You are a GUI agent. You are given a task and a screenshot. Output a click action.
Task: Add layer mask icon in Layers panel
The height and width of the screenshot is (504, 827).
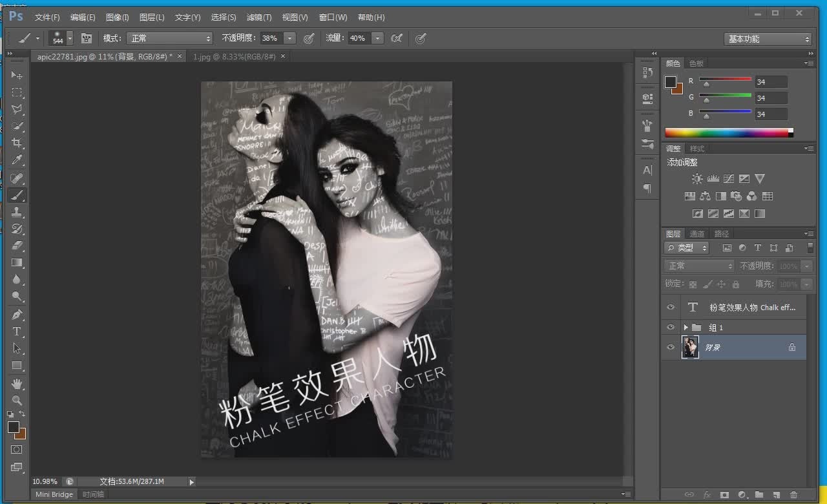[x=724, y=495]
